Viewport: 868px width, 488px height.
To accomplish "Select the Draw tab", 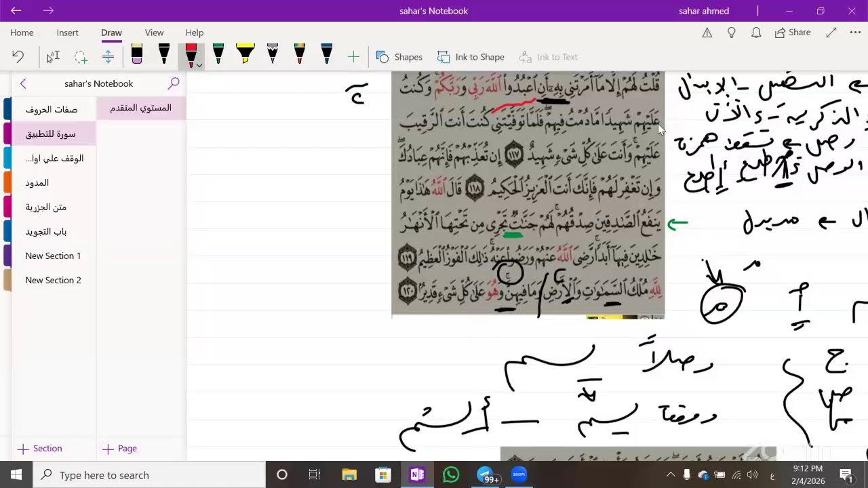I will coord(111,33).
